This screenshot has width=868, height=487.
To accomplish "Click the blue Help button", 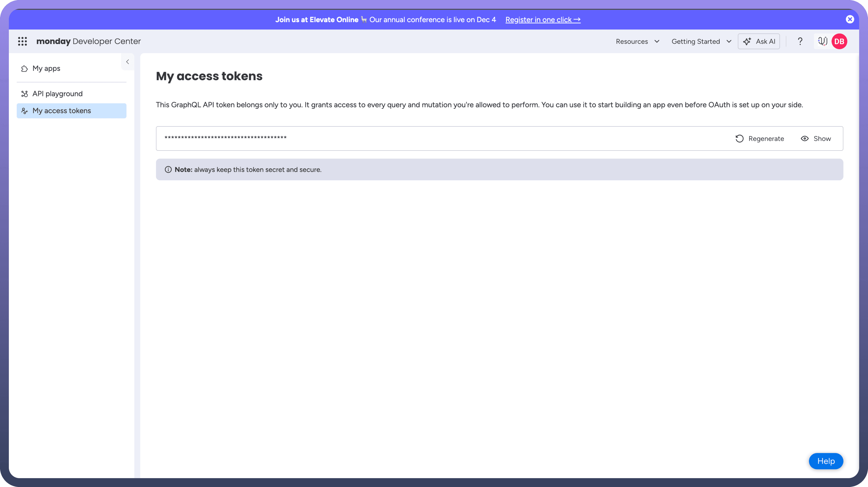I will pyautogui.click(x=825, y=461).
